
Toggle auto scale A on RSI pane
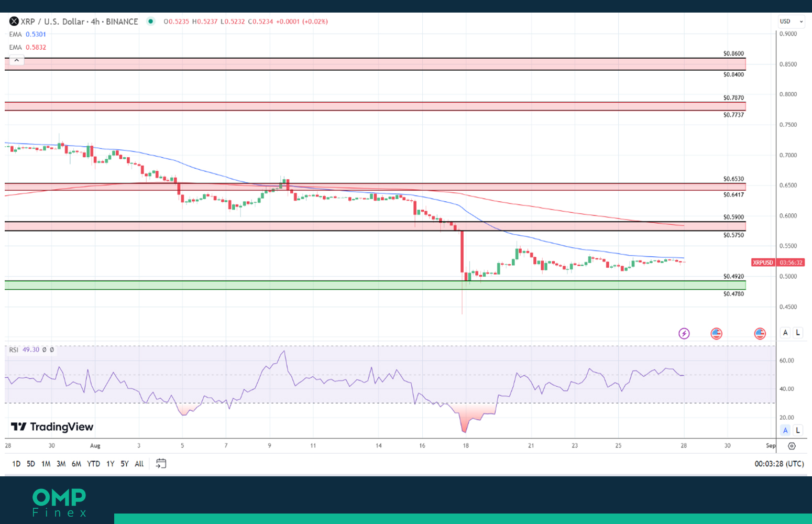coord(785,430)
